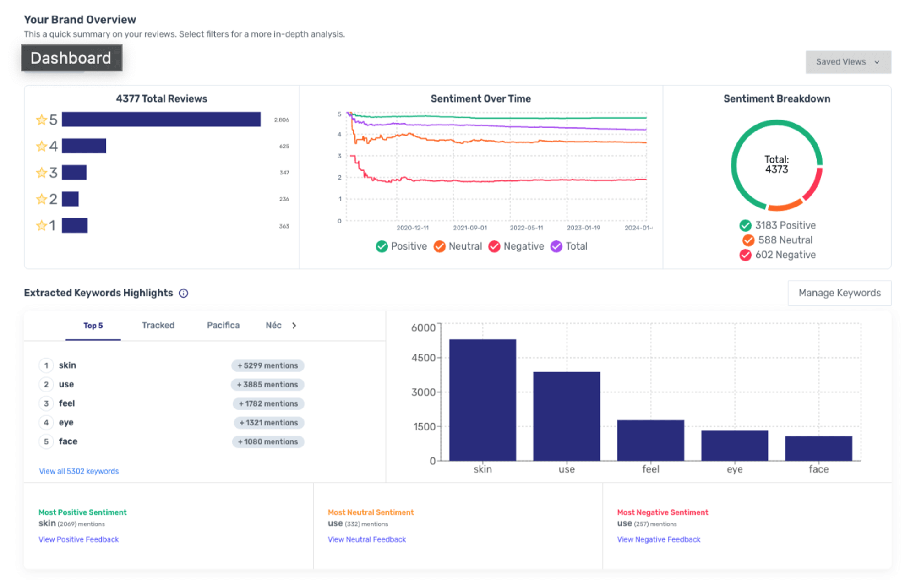Click the Manage Keywords button
This screenshot has height=588, width=916.
pyautogui.click(x=840, y=293)
